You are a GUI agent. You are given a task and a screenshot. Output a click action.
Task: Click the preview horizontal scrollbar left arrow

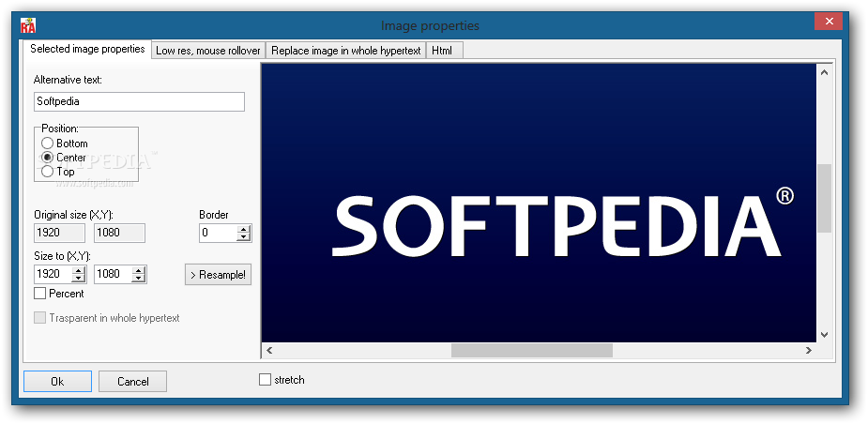[269, 351]
